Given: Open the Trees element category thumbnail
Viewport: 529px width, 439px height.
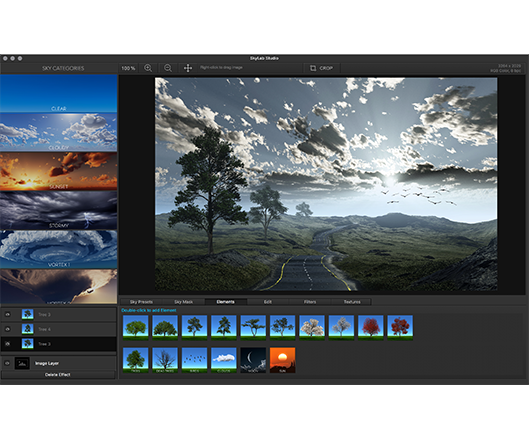Looking at the screenshot, I should (x=135, y=360).
